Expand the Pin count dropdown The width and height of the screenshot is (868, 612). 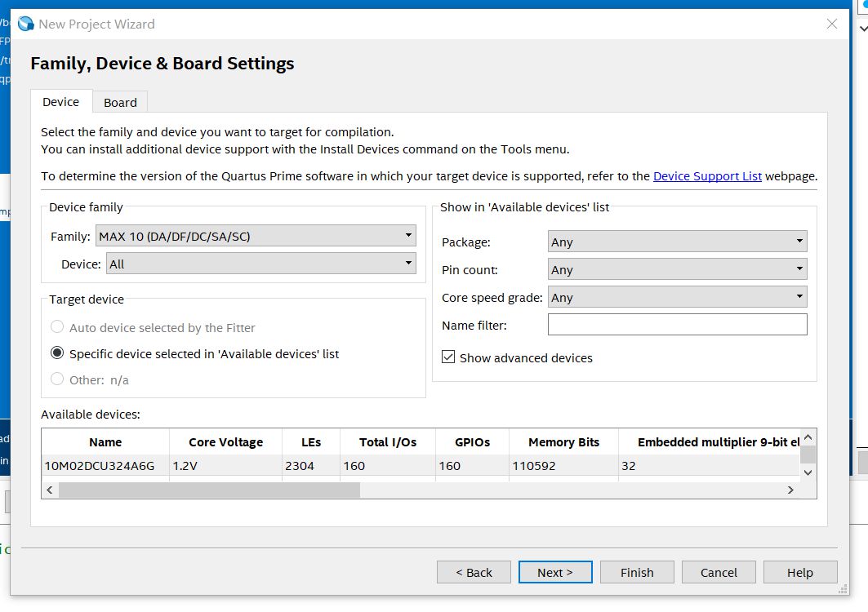click(678, 269)
